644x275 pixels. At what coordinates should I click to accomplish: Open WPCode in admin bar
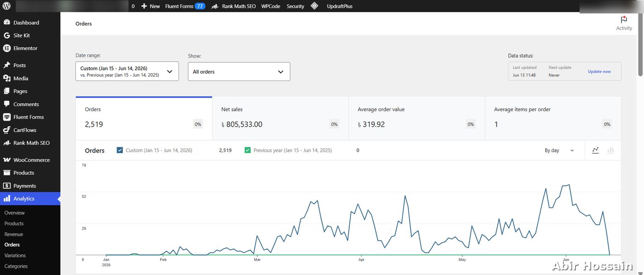click(270, 6)
